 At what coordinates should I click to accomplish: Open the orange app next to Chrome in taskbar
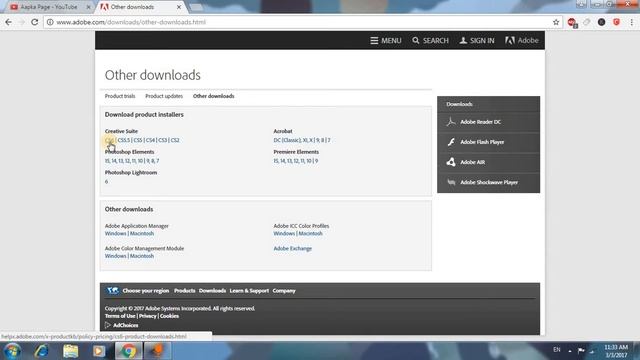pyautogui.click(x=158, y=351)
